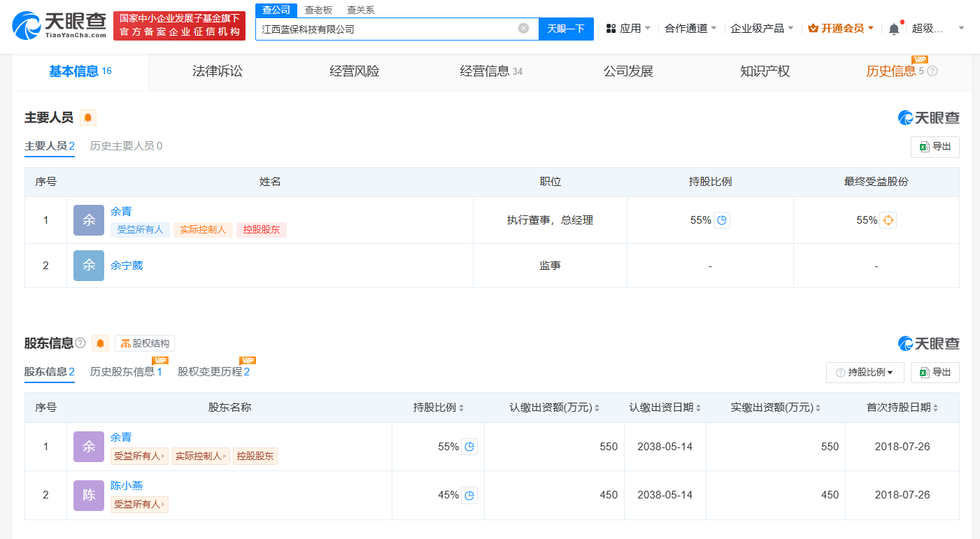980x539 pixels.
Task: Open the 开通会员 membership dropdown
Action: pos(841,29)
